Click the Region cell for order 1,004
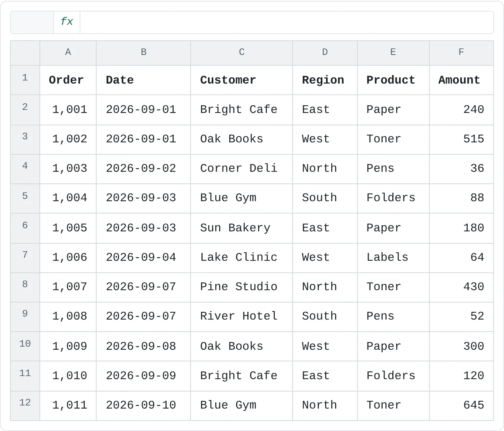Image resolution: width=504 pixels, height=431 pixels. click(325, 198)
